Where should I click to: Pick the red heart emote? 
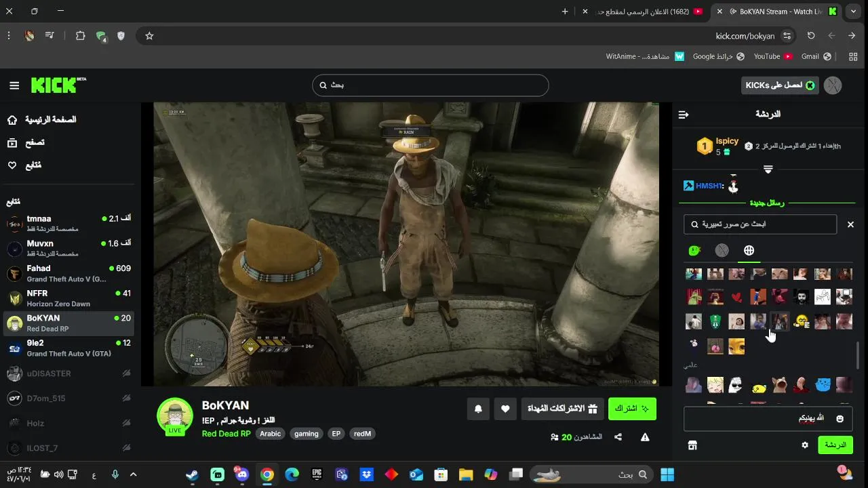tap(736, 297)
